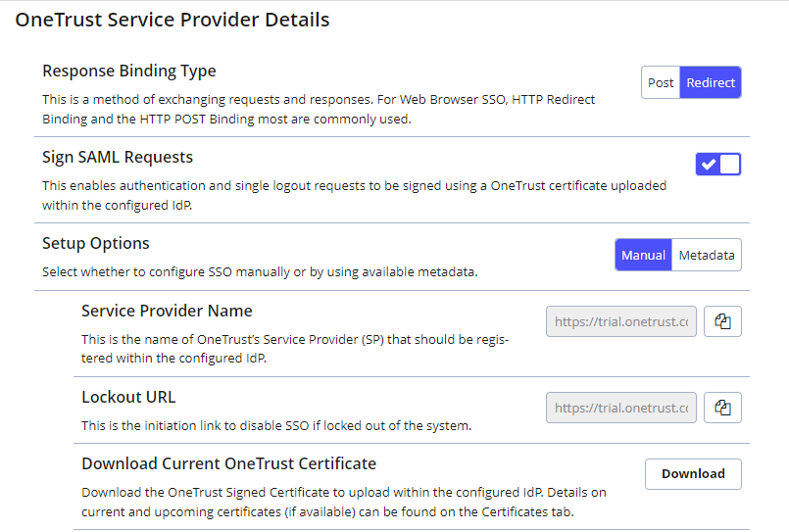Click the Sign SAML Requests heading
The width and height of the screenshot is (789, 532).
(x=118, y=157)
